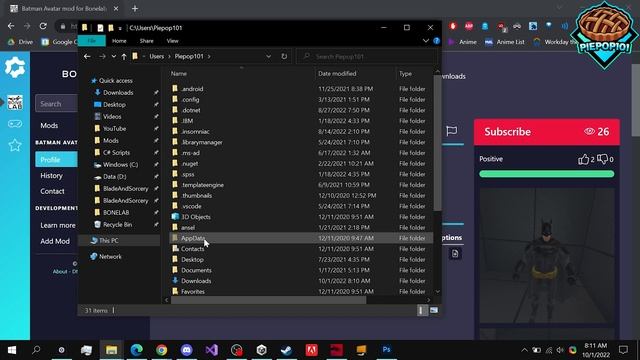Refresh the Piepop101 folder view

(284, 56)
